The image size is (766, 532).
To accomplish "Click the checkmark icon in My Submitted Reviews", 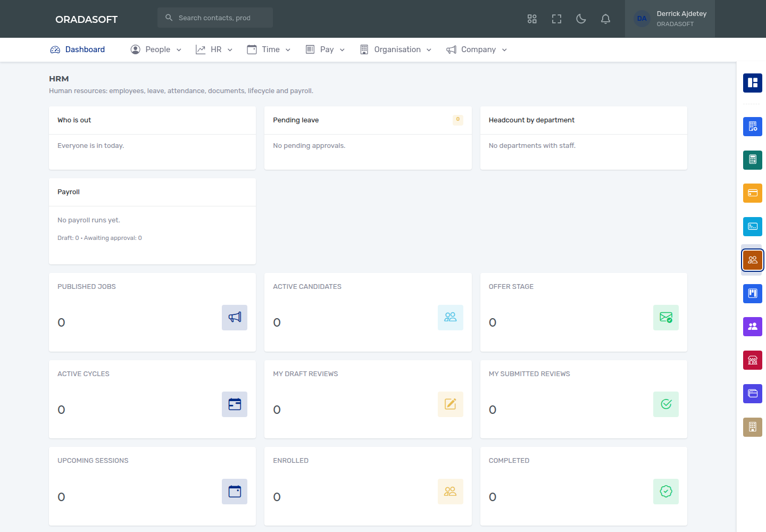I will coord(666,404).
